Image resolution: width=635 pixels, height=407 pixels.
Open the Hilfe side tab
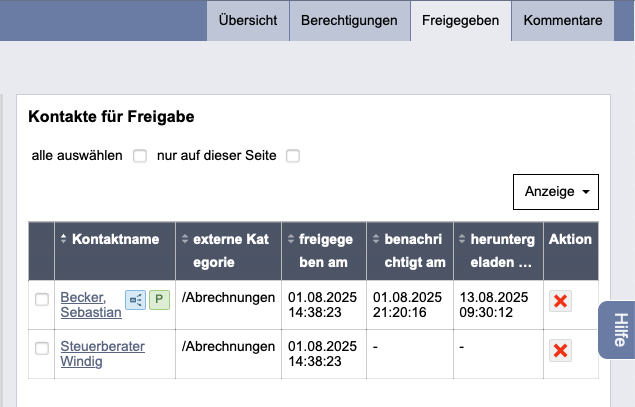point(619,330)
